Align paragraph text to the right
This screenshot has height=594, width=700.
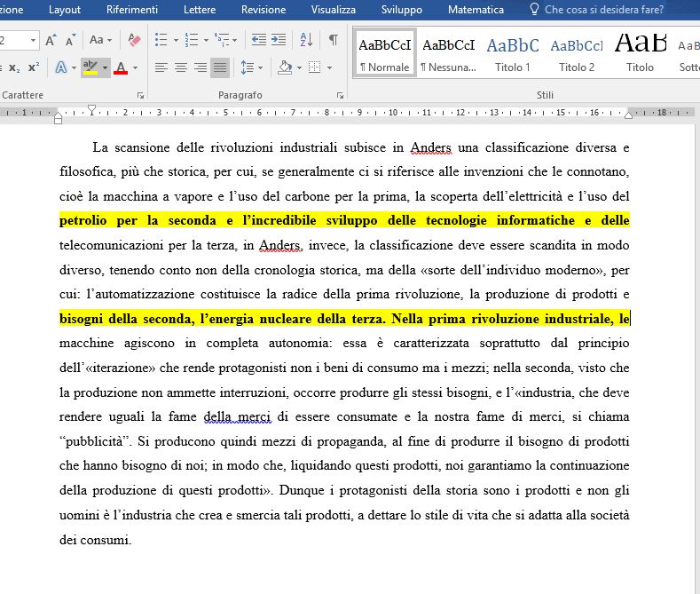[201, 67]
